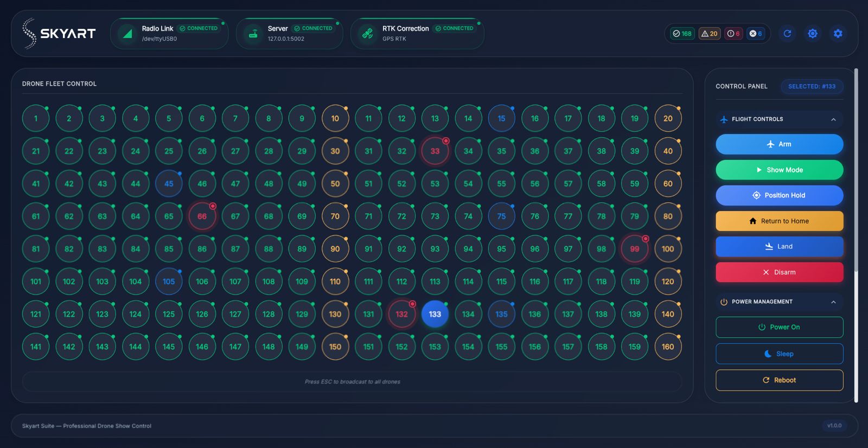Click the ESC broadcast hint bar
Viewport: 868px width, 448px height.
[x=352, y=382]
